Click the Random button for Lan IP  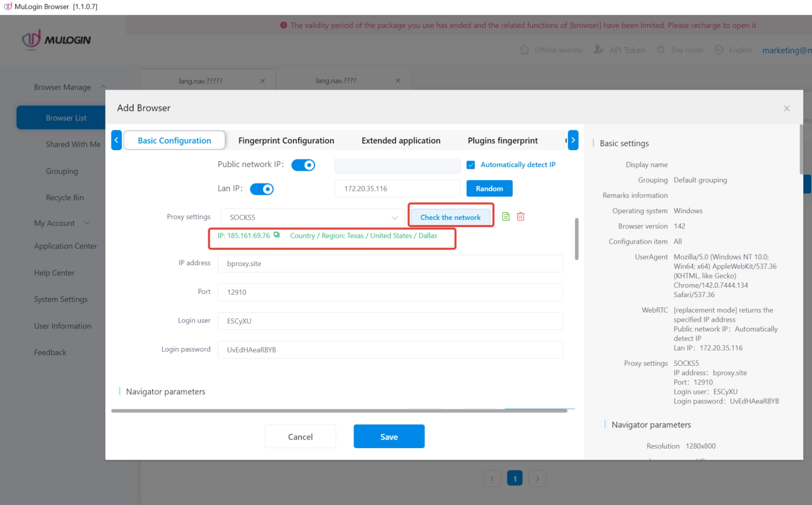489,188
